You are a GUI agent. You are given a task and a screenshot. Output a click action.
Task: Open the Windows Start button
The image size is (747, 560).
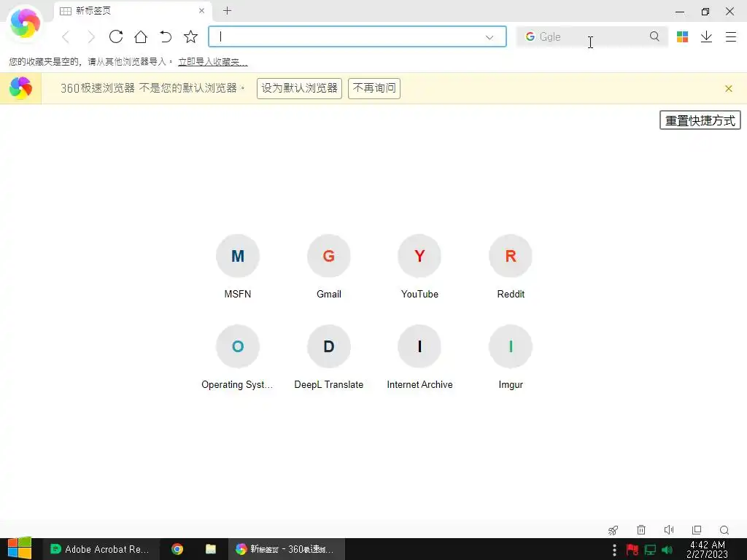click(x=20, y=549)
